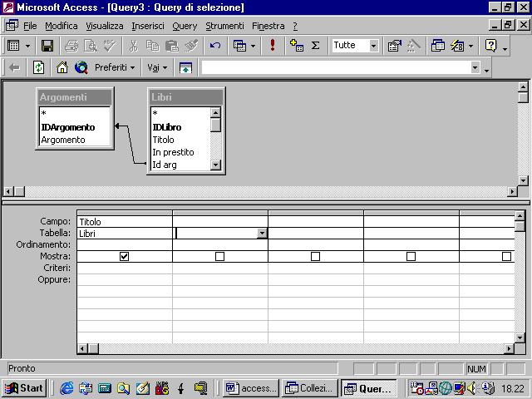The height and width of the screenshot is (399, 532).
Task: Check Mostra checkbox in the fifth column
Action: [506, 257]
